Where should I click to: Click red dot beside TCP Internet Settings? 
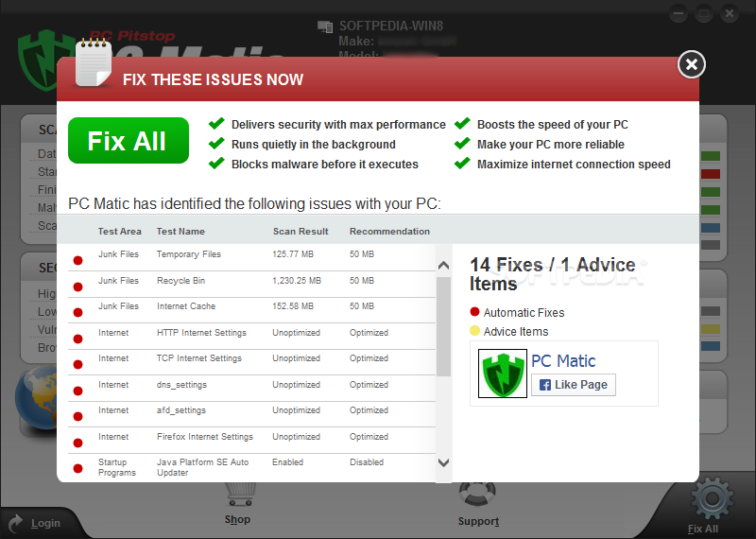[77, 365]
